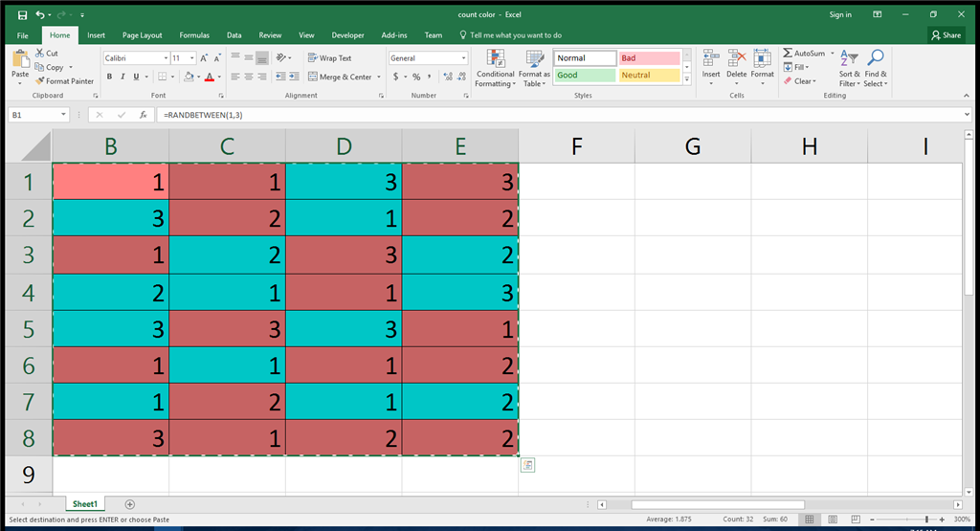Click the Font Color red A icon
The width and height of the screenshot is (980, 531).
tap(210, 77)
